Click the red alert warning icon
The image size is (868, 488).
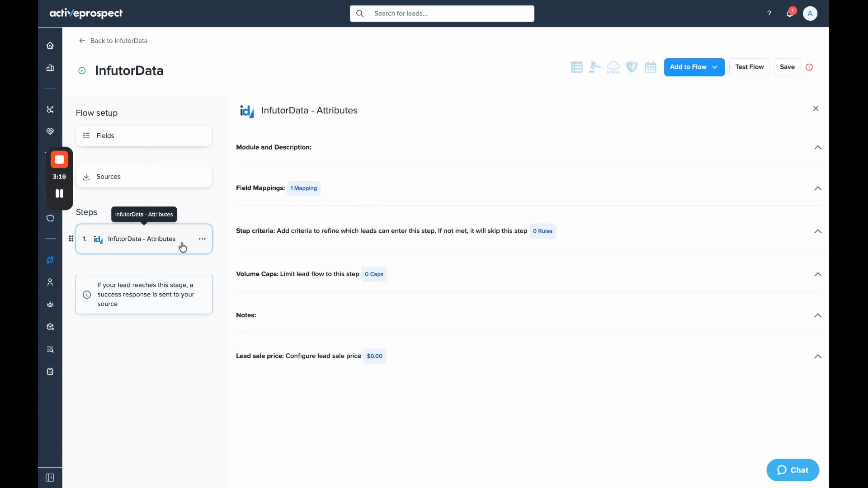[809, 67]
